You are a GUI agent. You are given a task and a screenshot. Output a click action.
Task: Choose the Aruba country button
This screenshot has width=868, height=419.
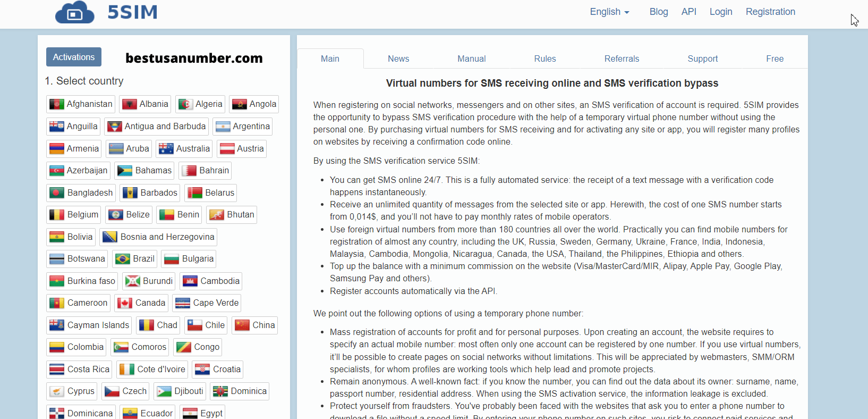click(x=129, y=149)
